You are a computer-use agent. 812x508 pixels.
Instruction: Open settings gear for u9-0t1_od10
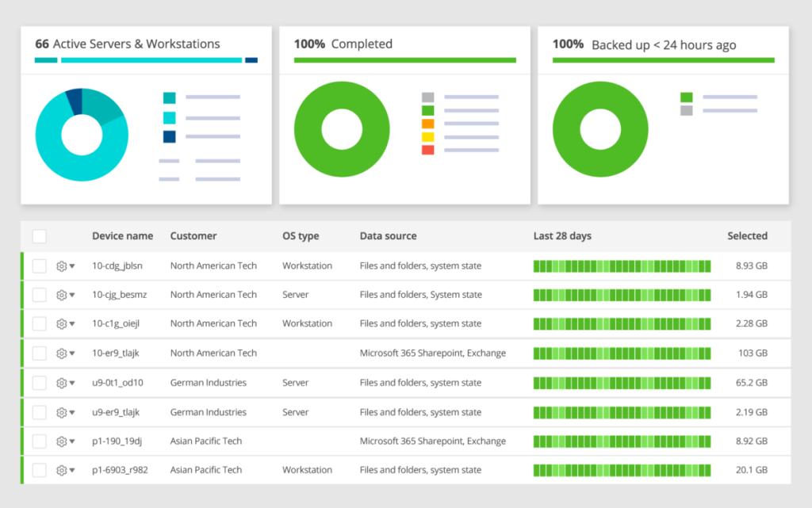pyautogui.click(x=61, y=383)
